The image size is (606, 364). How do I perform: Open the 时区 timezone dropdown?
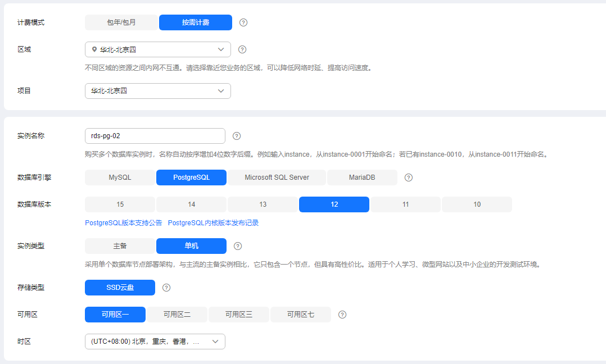click(x=155, y=342)
